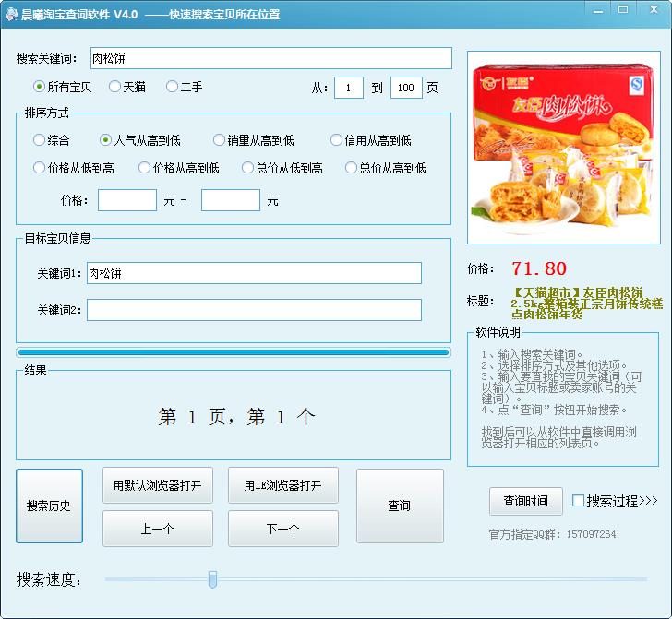Click the result text 第 1 页, 第 1 个
672x619 pixels.
pyautogui.click(x=236, y=416)
